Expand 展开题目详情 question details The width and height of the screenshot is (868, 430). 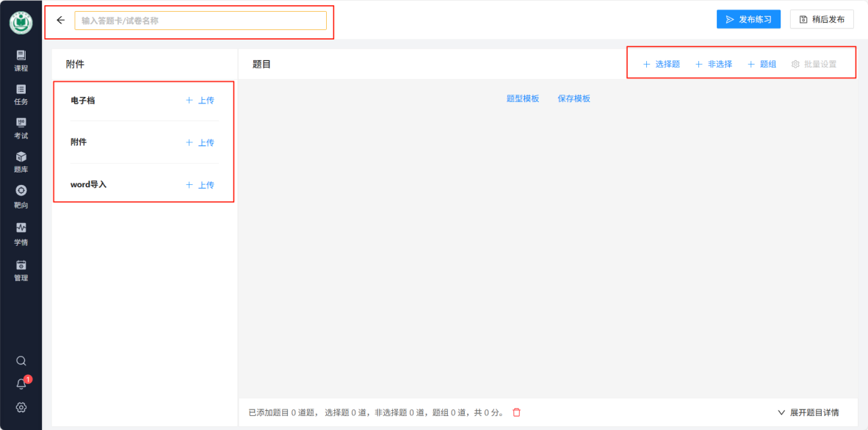point(809,412)
